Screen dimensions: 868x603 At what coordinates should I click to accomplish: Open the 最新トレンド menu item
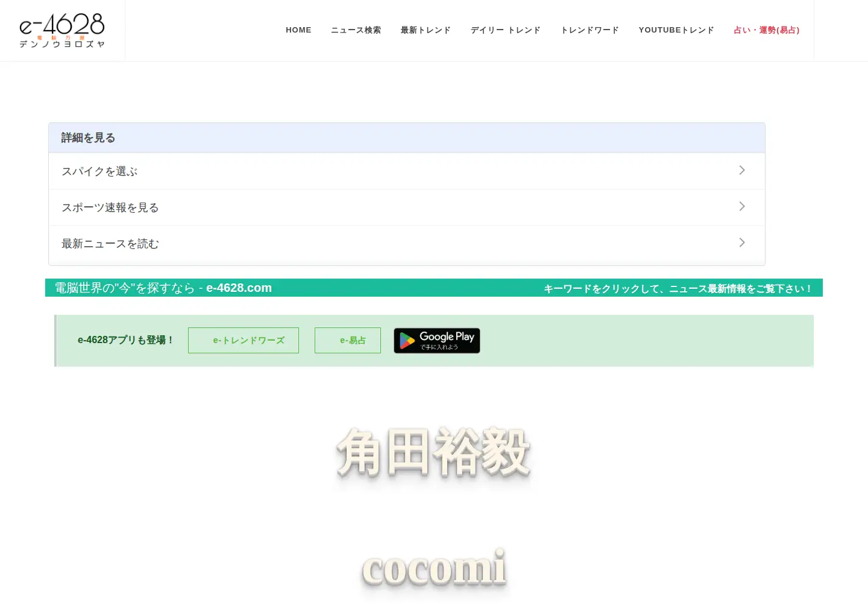click(x=426, y=30)
